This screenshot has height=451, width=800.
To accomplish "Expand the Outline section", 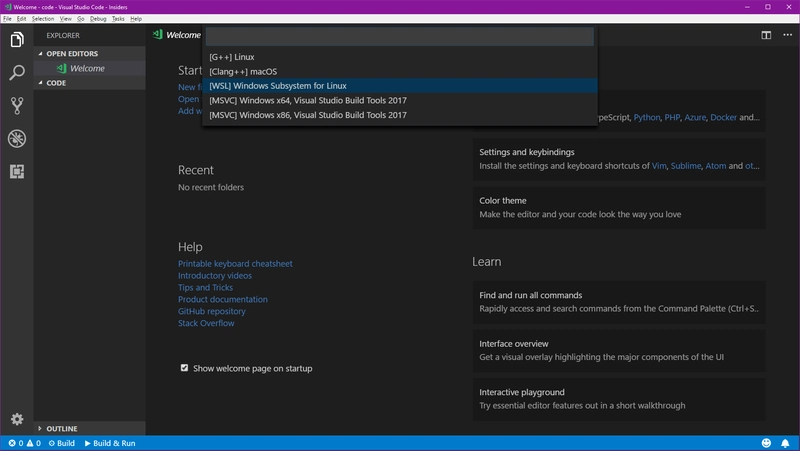I will point(61,429).
